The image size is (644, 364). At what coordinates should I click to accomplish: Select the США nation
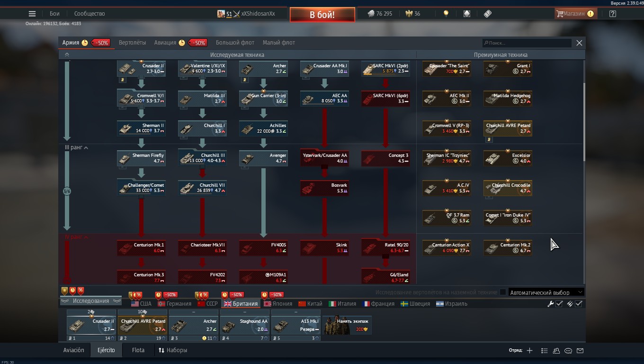[141, 304]
